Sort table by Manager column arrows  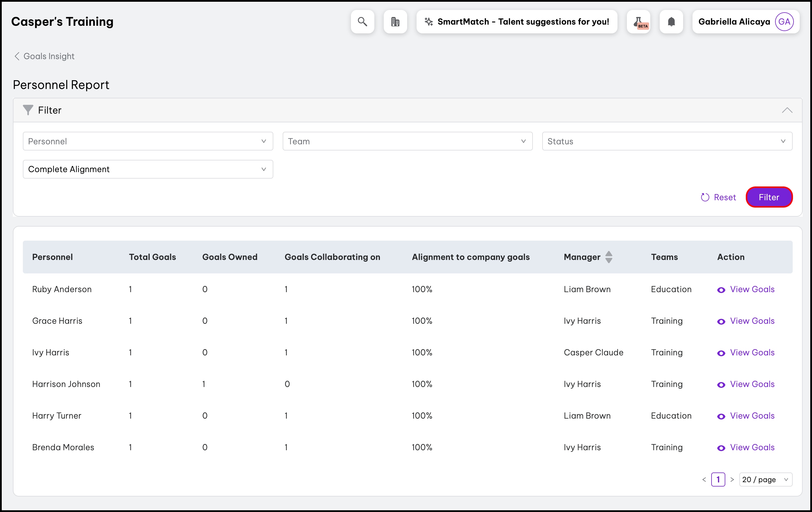(609, 257)
